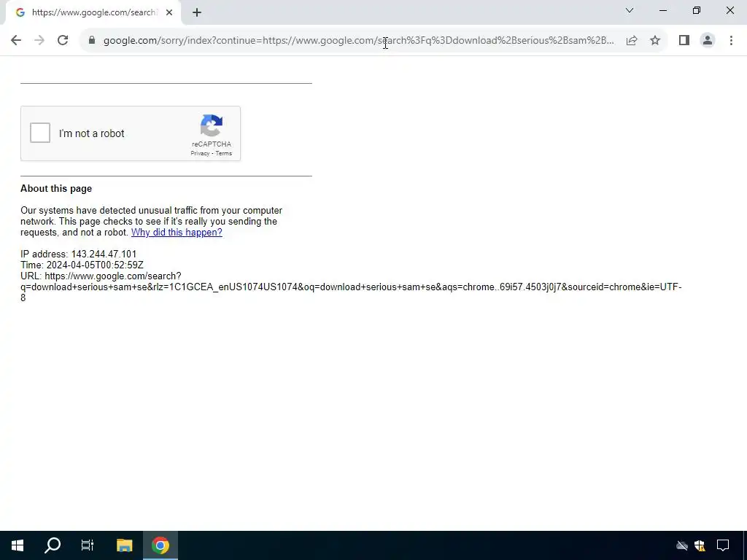
Task: Minimize the Chrome window
Action: pyautogui.click(x=663, y=10)
